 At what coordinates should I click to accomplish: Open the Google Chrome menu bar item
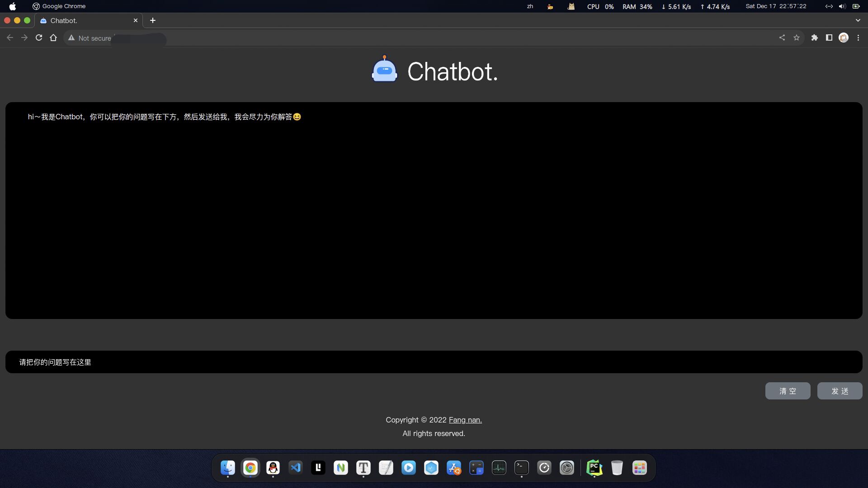click(x=64, y=6)
